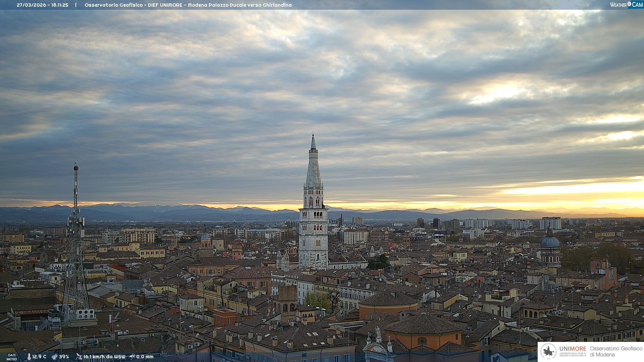Open the WeatherCam logo link
The width and height of the screenshot is (644, 362).
point(626,4)
